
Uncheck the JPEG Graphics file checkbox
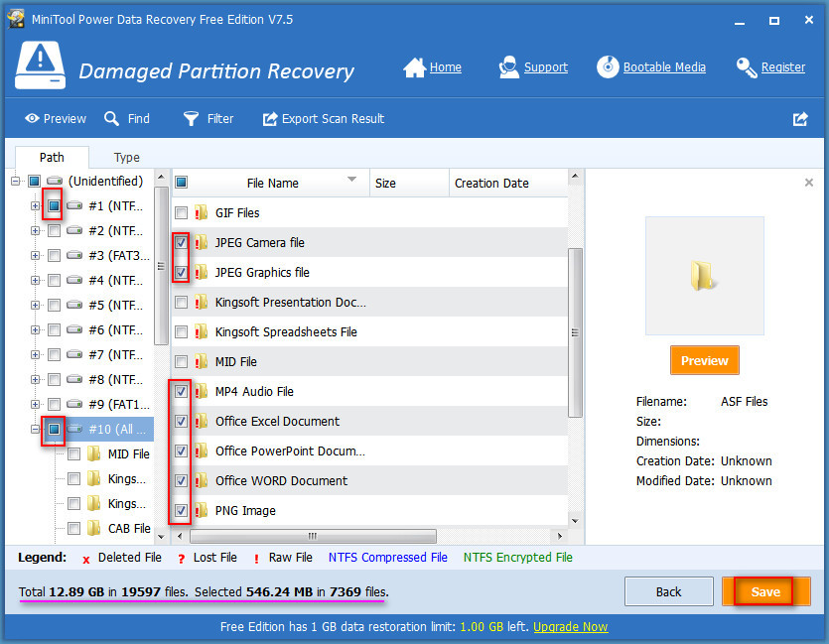[181, 273]
